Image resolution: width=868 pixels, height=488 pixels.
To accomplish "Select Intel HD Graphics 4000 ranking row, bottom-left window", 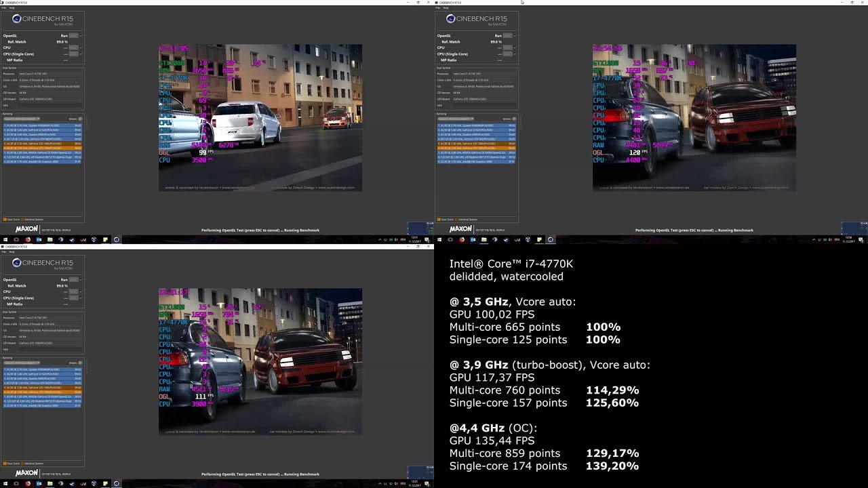I will pyautogui.click(x=43, y=405).
